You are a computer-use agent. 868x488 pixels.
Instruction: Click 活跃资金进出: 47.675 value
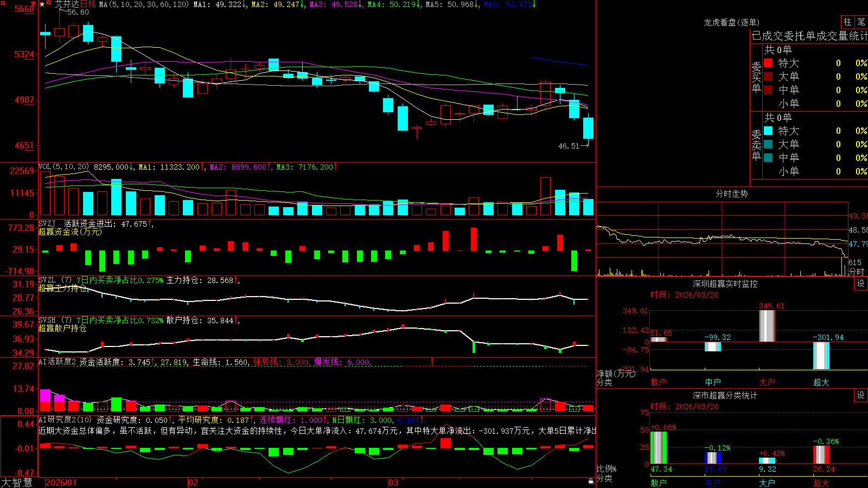(108, 223)
